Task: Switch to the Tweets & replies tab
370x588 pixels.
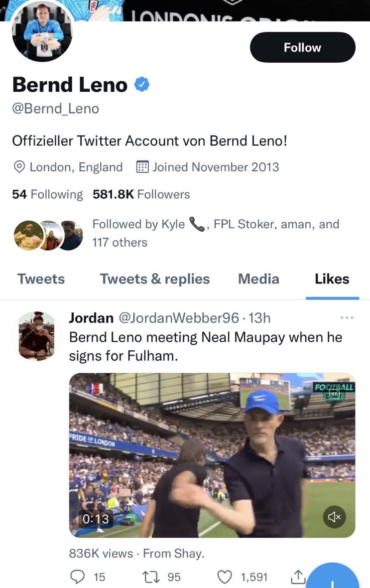Action: click(x=155, y=279)
